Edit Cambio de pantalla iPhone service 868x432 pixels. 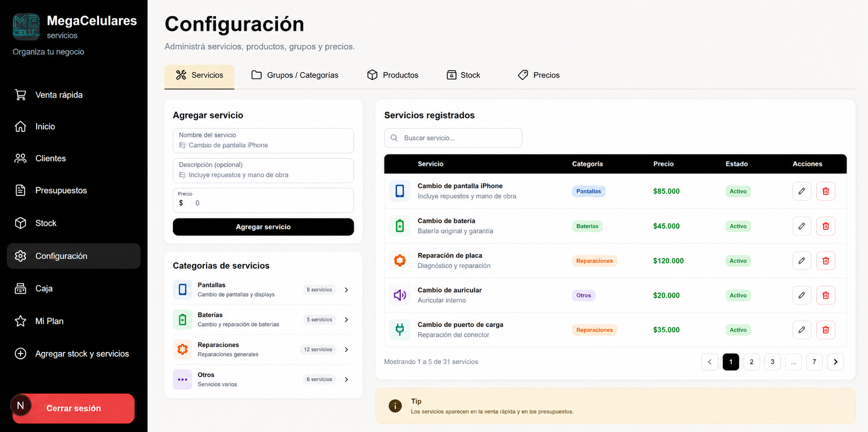coord(802,191)
